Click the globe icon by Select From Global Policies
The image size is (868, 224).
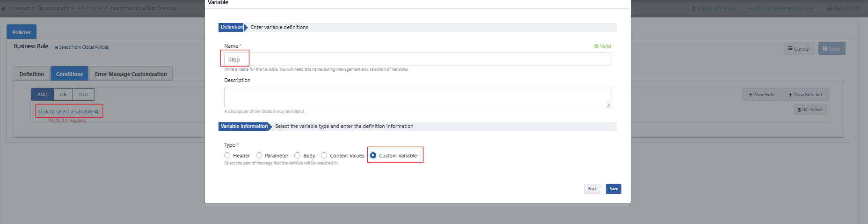coord(57,47)
